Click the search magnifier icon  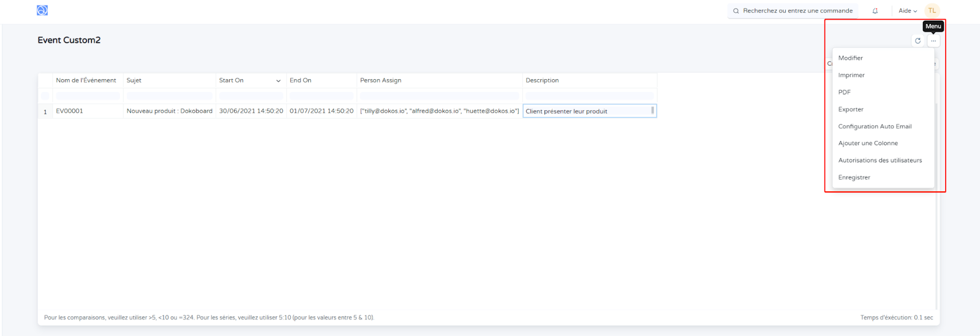[736, 11]
